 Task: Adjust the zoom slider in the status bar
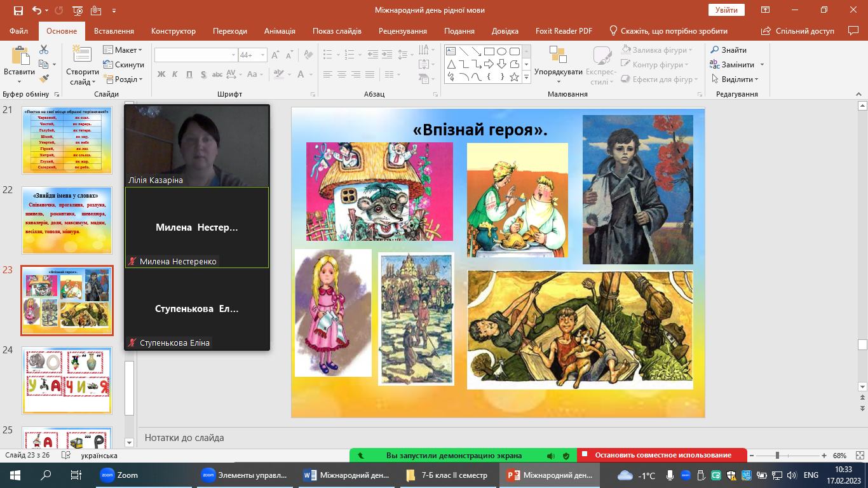(777, 456)
